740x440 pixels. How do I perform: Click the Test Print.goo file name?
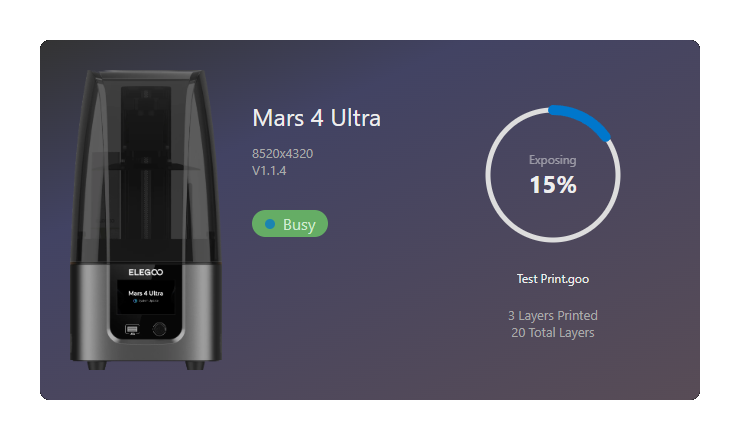553,279
